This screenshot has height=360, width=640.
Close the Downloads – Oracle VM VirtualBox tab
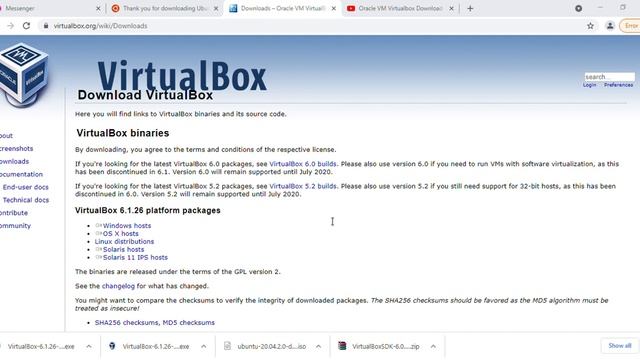tap(333, 8)
